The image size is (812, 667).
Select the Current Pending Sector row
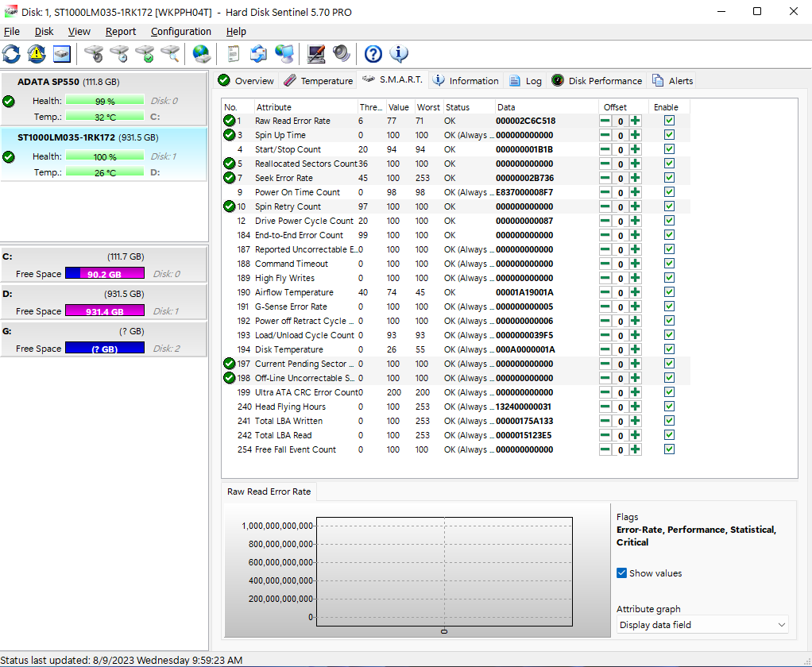click(455, 364)
